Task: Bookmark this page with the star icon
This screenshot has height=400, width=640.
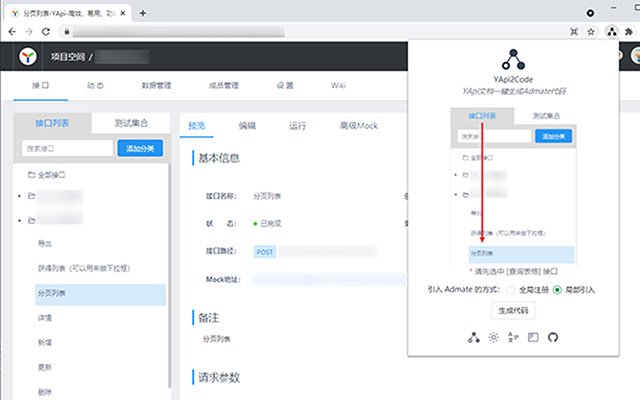Action: [x=591, y=31]
